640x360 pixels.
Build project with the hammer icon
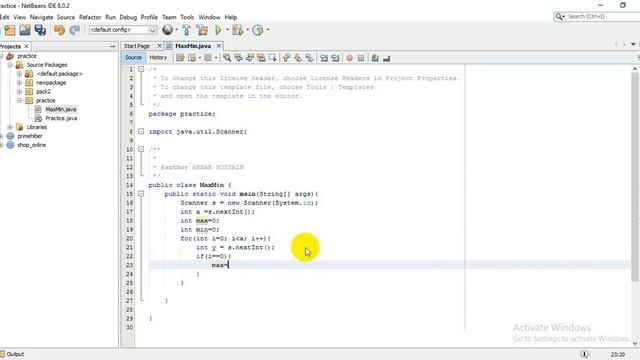click(186, 30)
